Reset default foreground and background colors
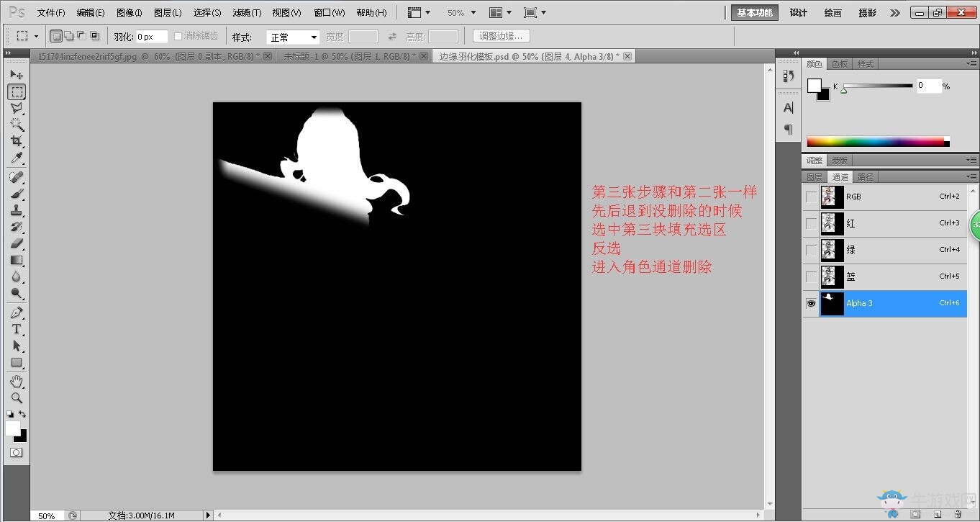The image size is (980, 522). tap(10, 414)
